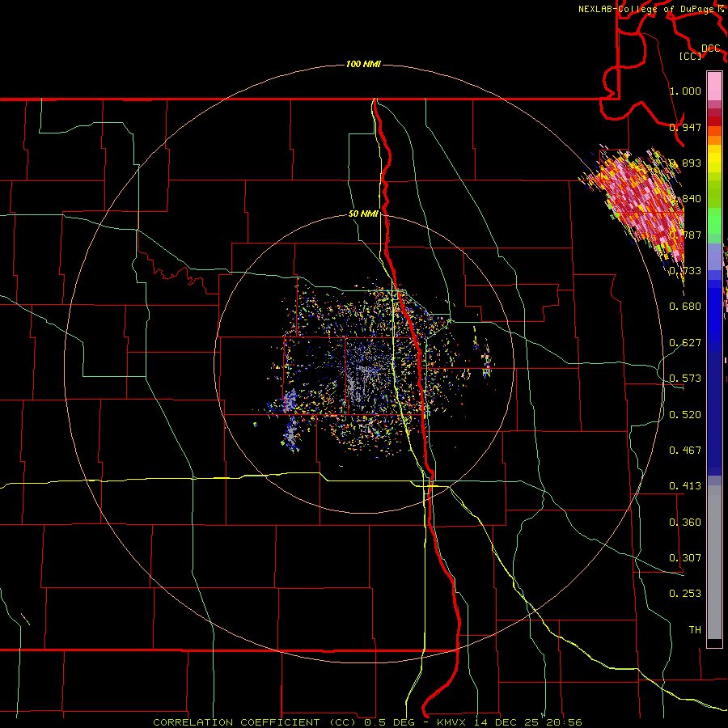Select the 0.253 scale label
The width and height of the screenshot is (728, 728).
click(685, 594)
